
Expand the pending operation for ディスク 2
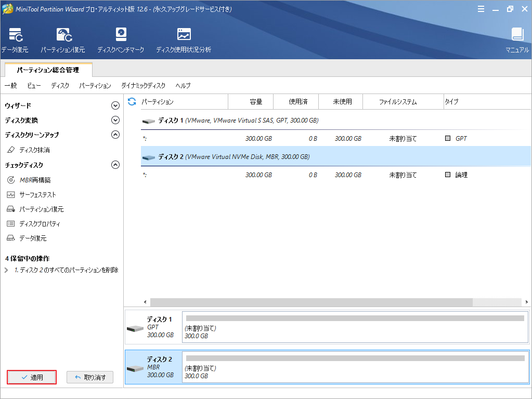[6, 270]
